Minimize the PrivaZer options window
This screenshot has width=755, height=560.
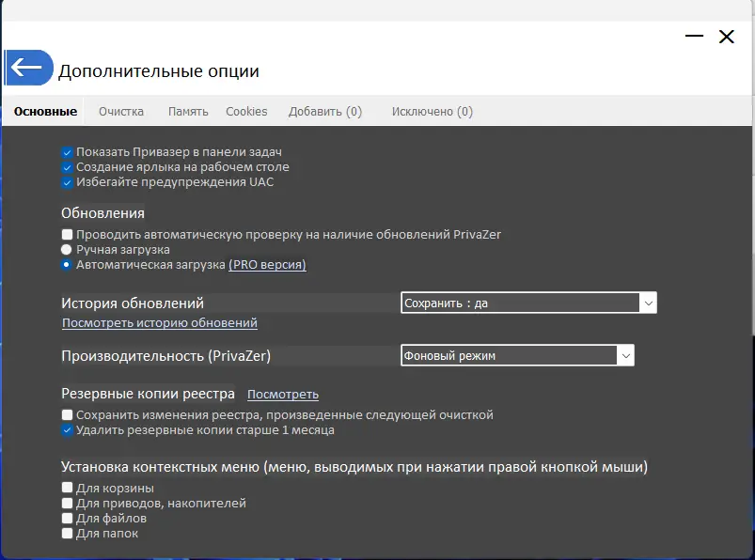pyautogui.click(x=694, y=36)
